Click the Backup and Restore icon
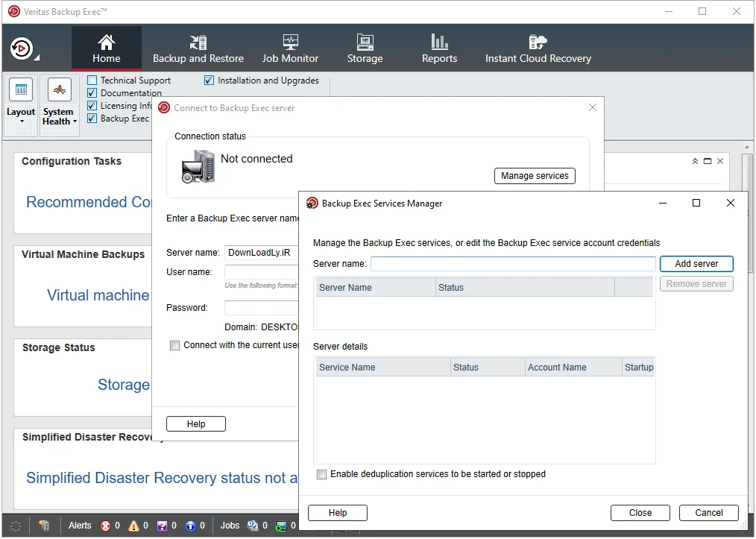 tap(198, 42)
